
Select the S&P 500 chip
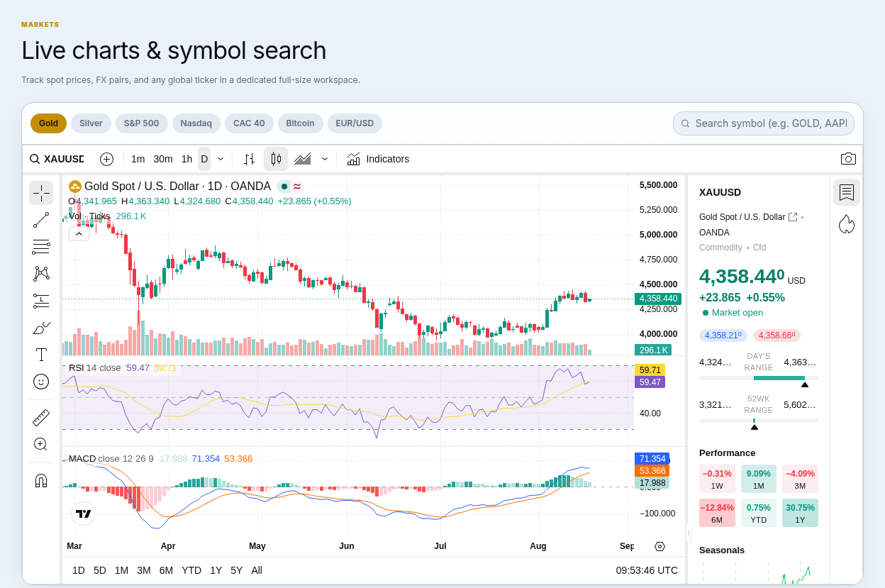pos(142,123)
